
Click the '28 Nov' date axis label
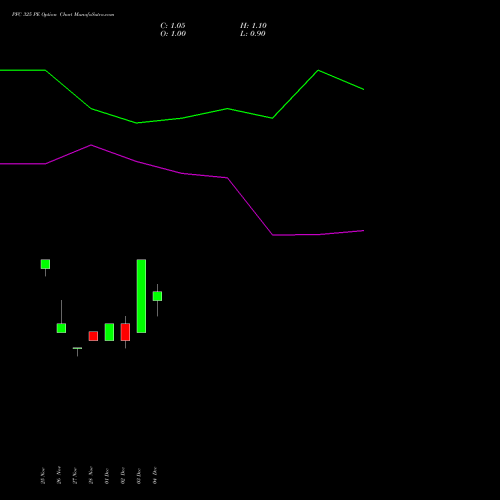[x=91, y=475]
